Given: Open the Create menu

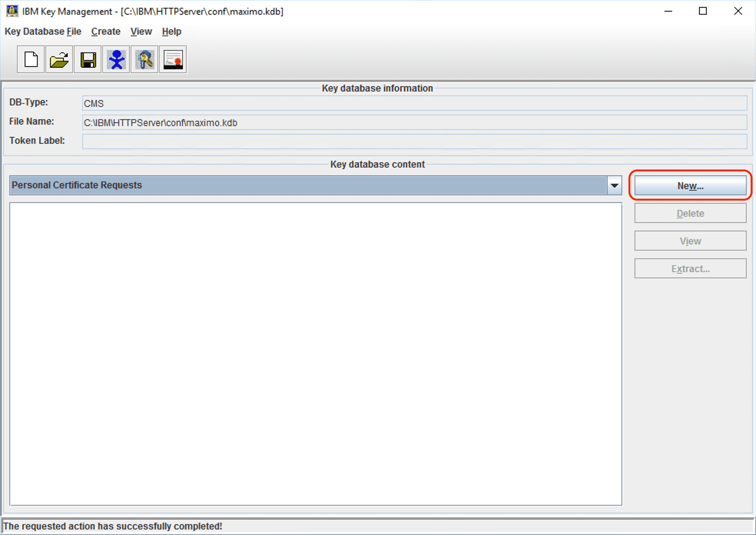Looking at the screenshot, I should (106, 32).
